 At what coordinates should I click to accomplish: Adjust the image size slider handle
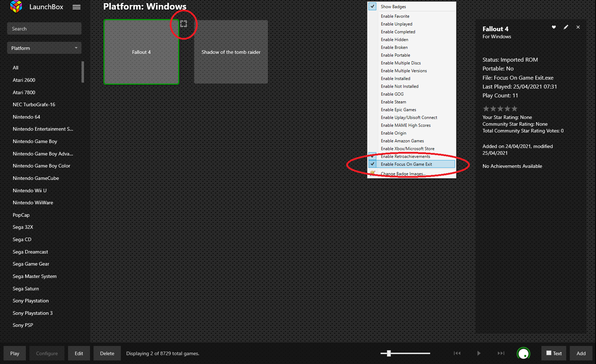pyautogui.click(x=389, y=353)
